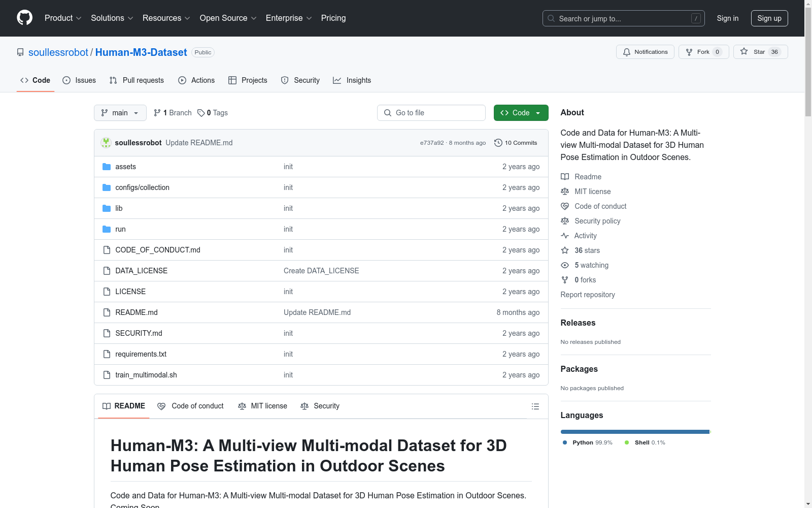The width and height of the screenshot is (812, 508).
Task: Click the DATA_LICENSE file icon
Action: 107,271
